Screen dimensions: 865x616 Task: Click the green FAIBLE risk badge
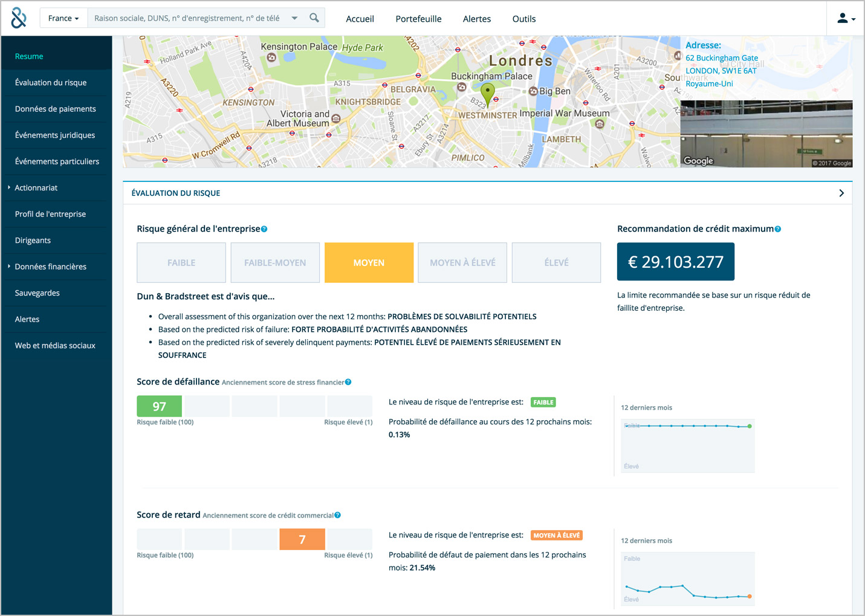point(543,402)
